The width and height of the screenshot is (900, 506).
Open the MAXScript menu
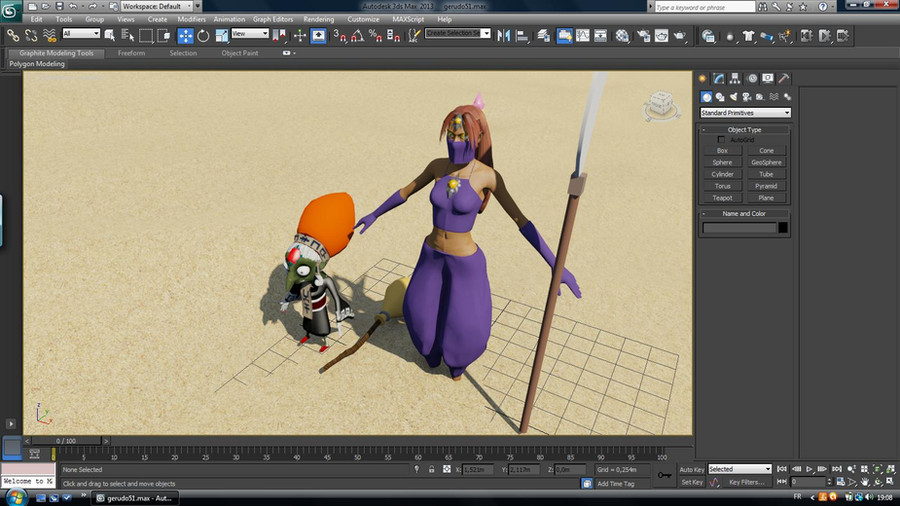[x=408, y=20]
